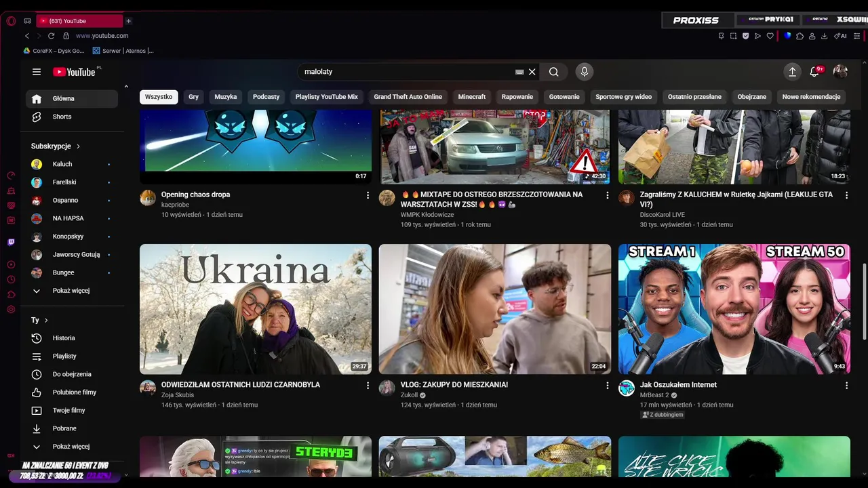
Task: Select the Nowe rekomendacje chip
Action: [811, 97]
